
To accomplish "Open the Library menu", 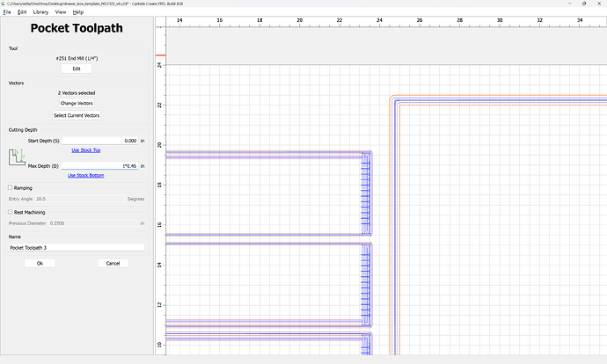I will pyautogui.click(x=40, y=12).
